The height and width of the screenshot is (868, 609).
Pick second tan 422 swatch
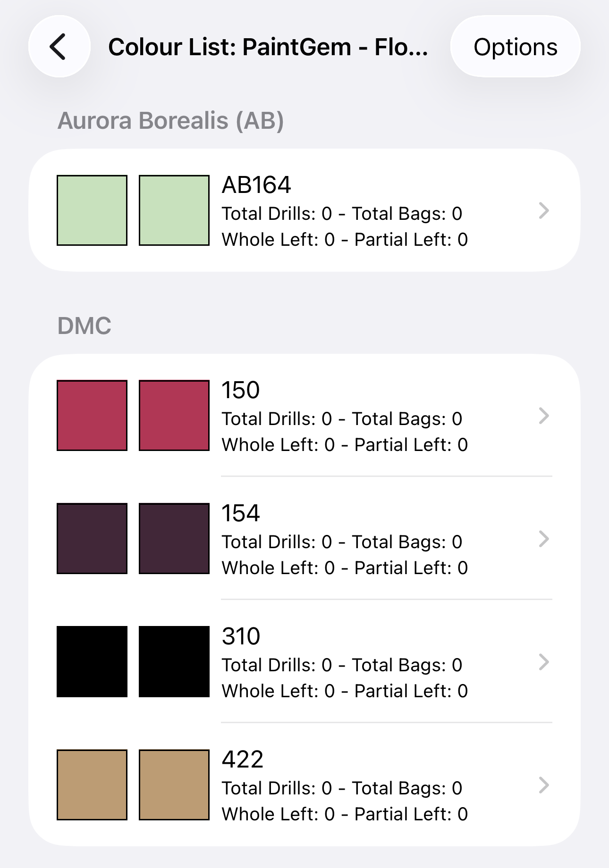click(174, 785)
